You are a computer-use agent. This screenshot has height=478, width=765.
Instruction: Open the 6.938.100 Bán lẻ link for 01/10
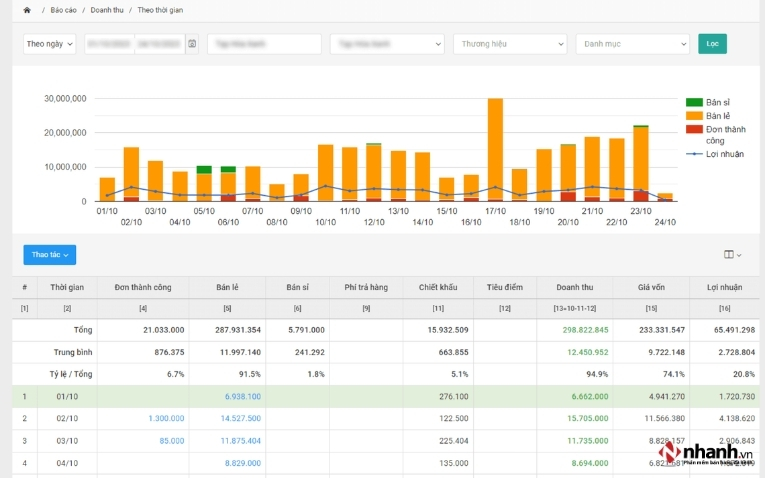pyautogui.click(x=243, y=397)
